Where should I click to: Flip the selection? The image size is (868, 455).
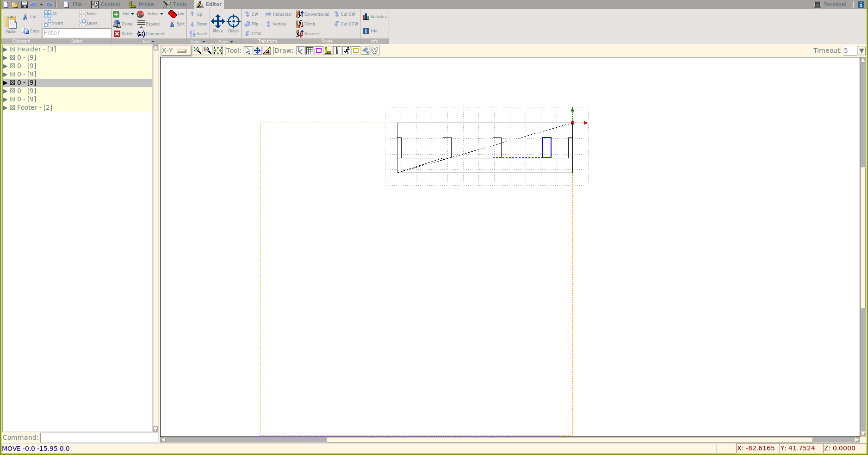click(251, 24)
